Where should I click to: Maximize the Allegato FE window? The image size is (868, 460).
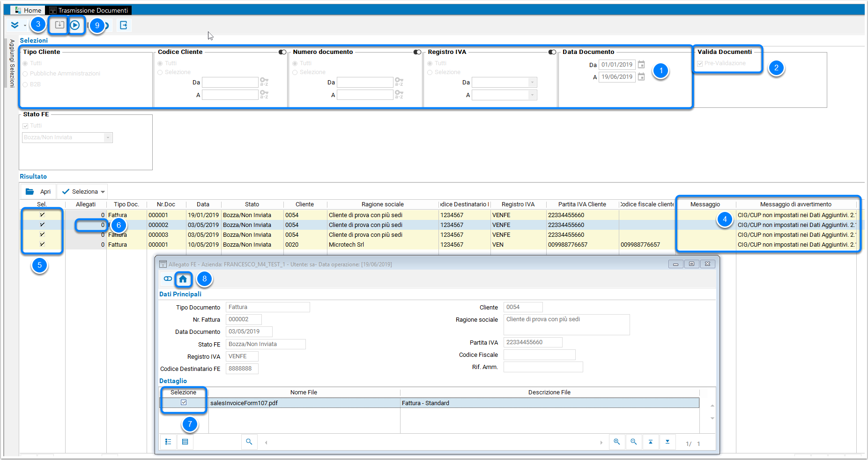point(691,264)
